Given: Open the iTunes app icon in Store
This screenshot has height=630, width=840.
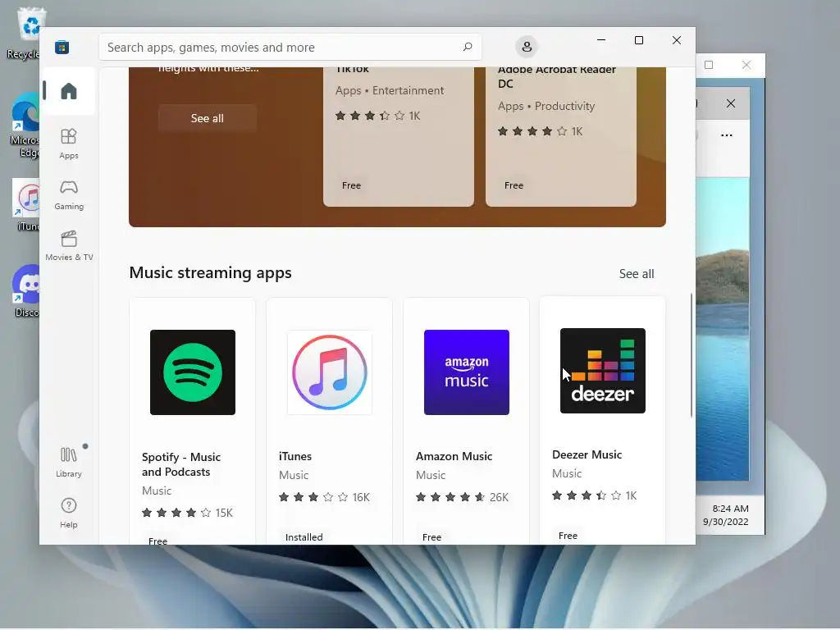Looking at the screenshot, I should [x=330, y=372].
